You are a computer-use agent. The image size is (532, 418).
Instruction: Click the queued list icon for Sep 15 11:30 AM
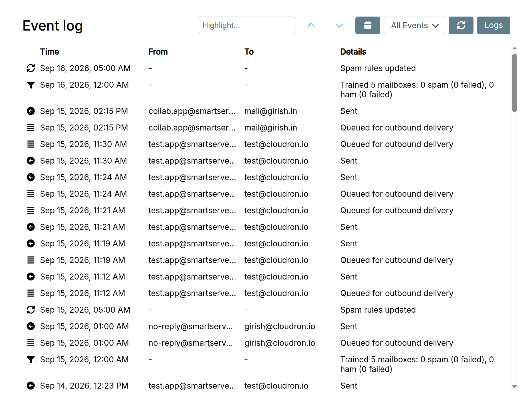pos(31,144)
